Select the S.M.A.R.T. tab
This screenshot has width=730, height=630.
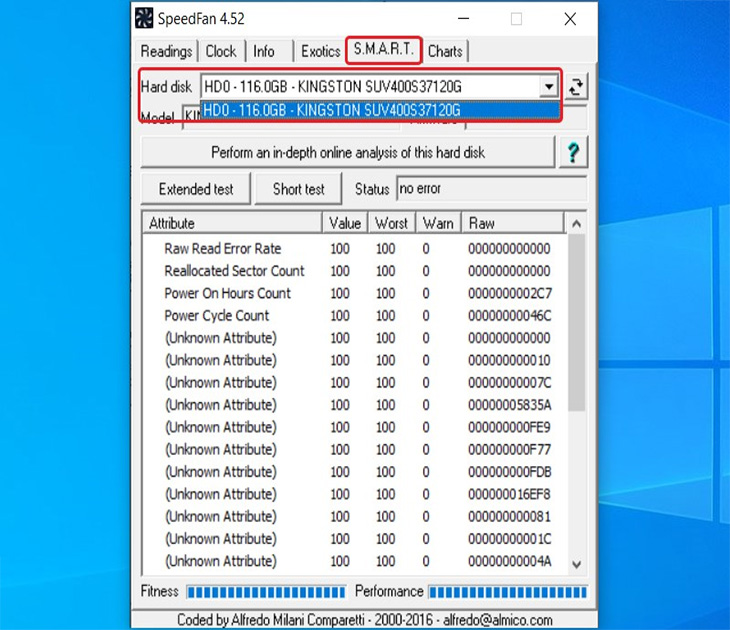pyautogui.click(x=383, y=49)
